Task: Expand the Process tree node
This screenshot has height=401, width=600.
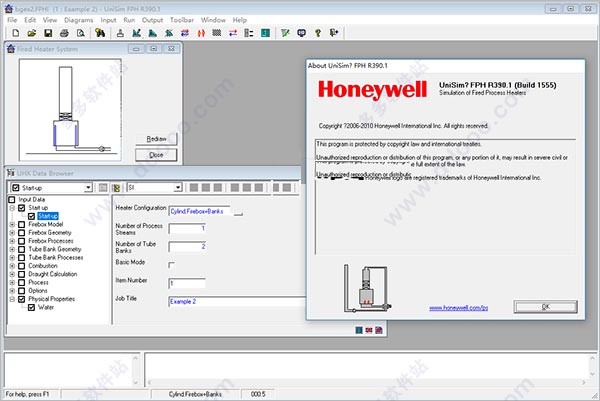Action: (x=12, y=282)
